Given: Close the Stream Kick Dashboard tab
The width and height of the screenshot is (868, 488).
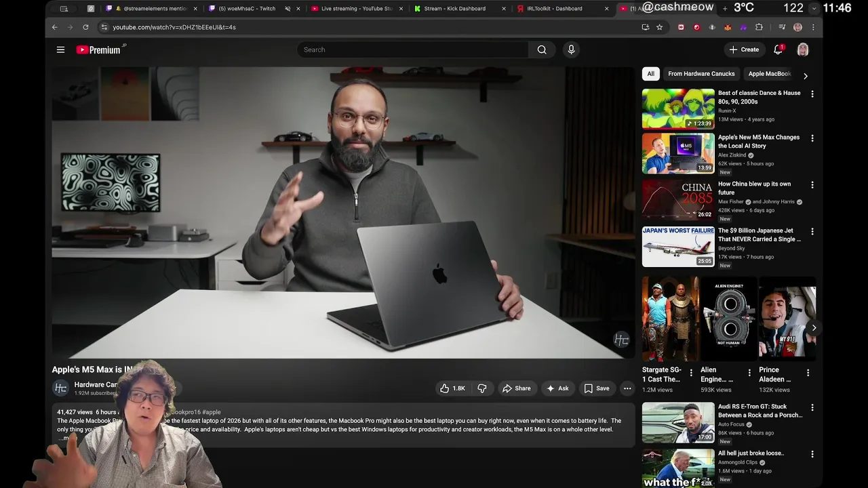Looking at the screenshot, I should click(504, 9).
